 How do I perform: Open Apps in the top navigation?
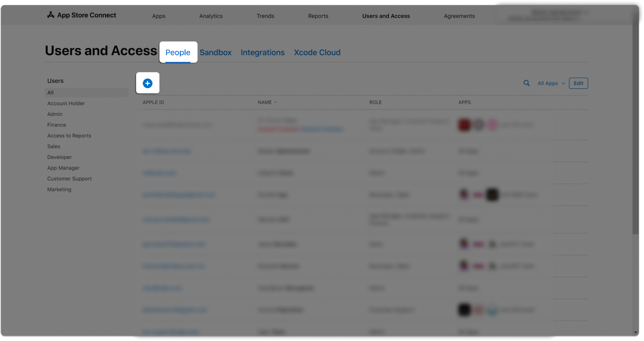tap(159, 16)
